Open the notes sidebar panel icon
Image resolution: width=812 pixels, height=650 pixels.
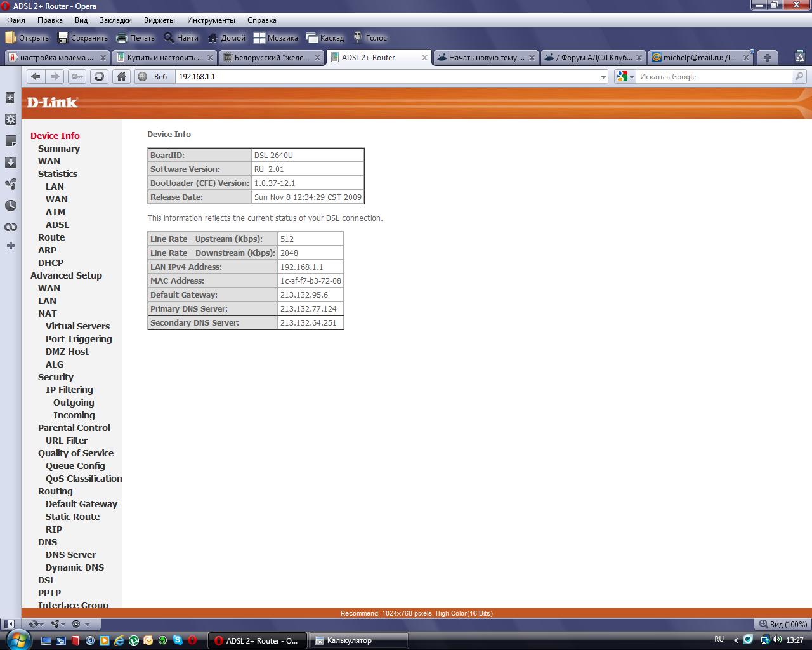click(11, 141)
